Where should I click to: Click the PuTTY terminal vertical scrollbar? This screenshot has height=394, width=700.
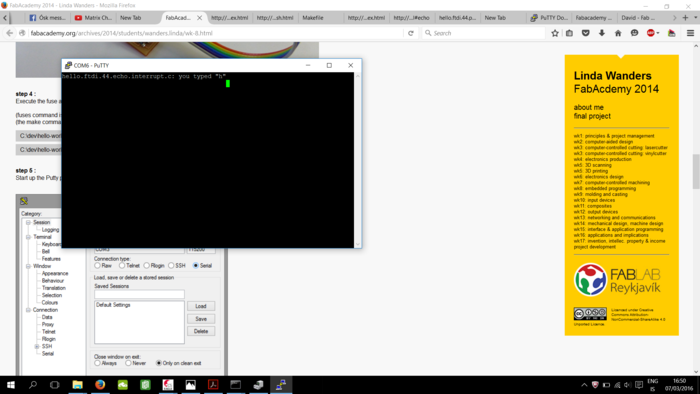tap(357, 160)
